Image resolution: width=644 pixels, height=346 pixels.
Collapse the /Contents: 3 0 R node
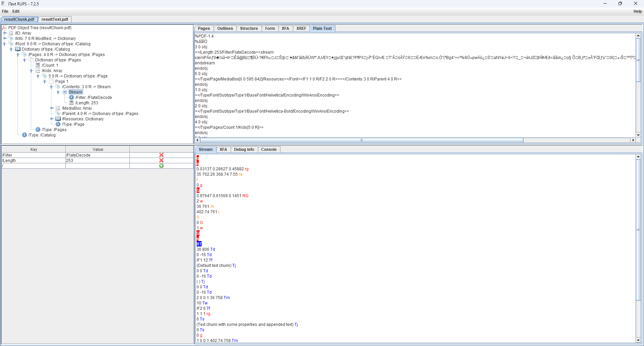point(51,86)
